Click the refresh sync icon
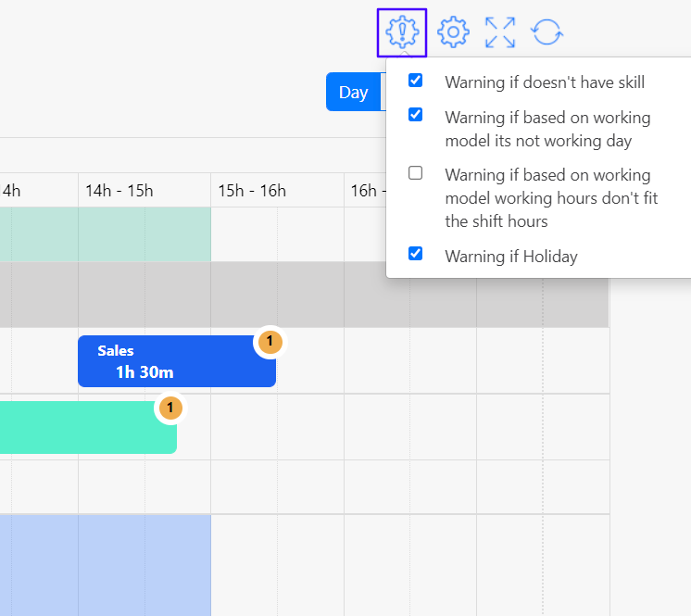This screenshot has height=616, width=691. [547, 32]
